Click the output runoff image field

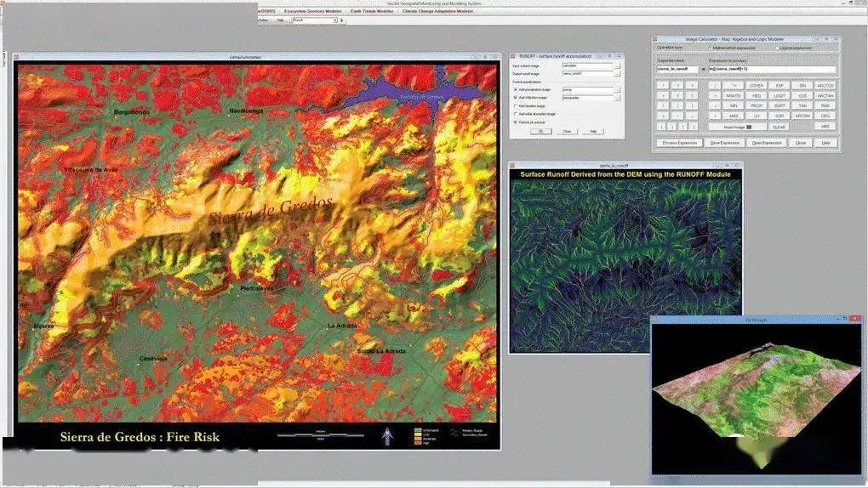click(588, 74)
